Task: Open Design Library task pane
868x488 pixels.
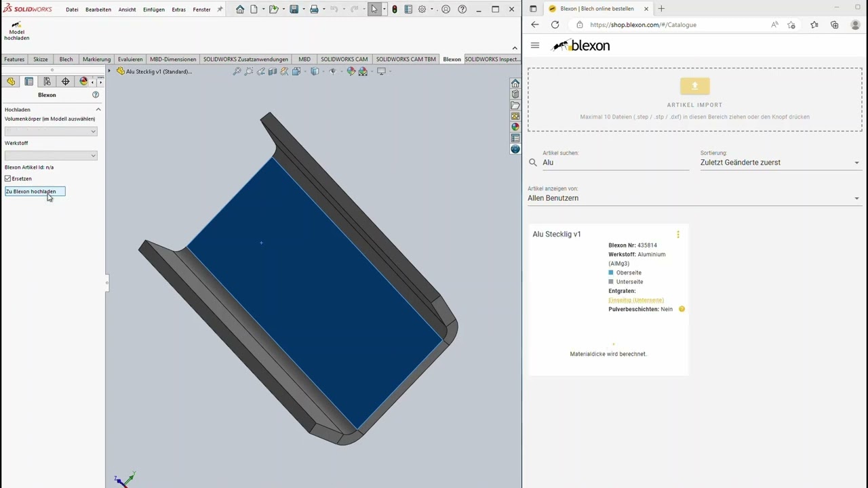Action: click(515, 94)
